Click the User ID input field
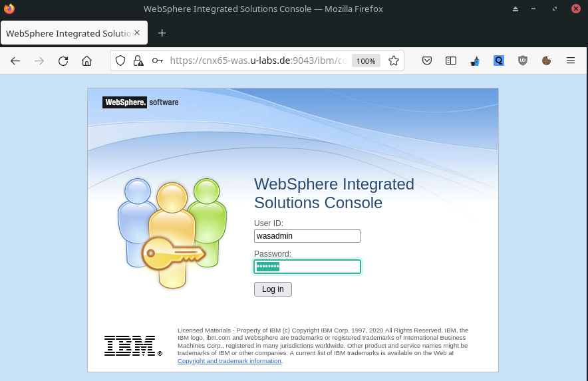Viewport: 588px width, 381px height. coord(307,236)
